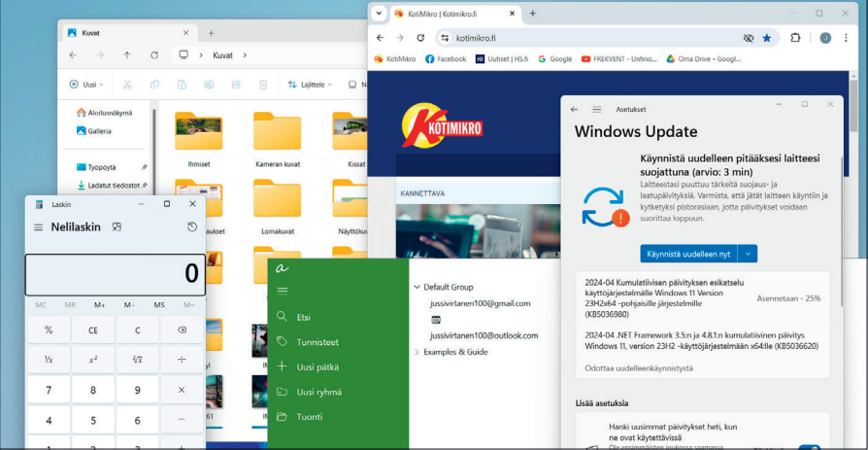Open Chrome three-dot menu
868x450 pixels.
[846, 38]
